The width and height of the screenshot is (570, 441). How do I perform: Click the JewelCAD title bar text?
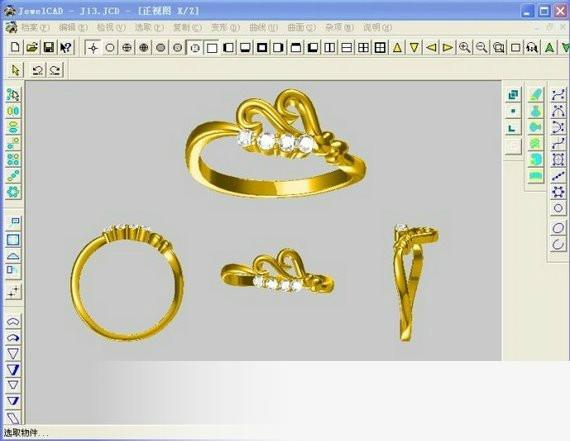click(x=108, y=11)
